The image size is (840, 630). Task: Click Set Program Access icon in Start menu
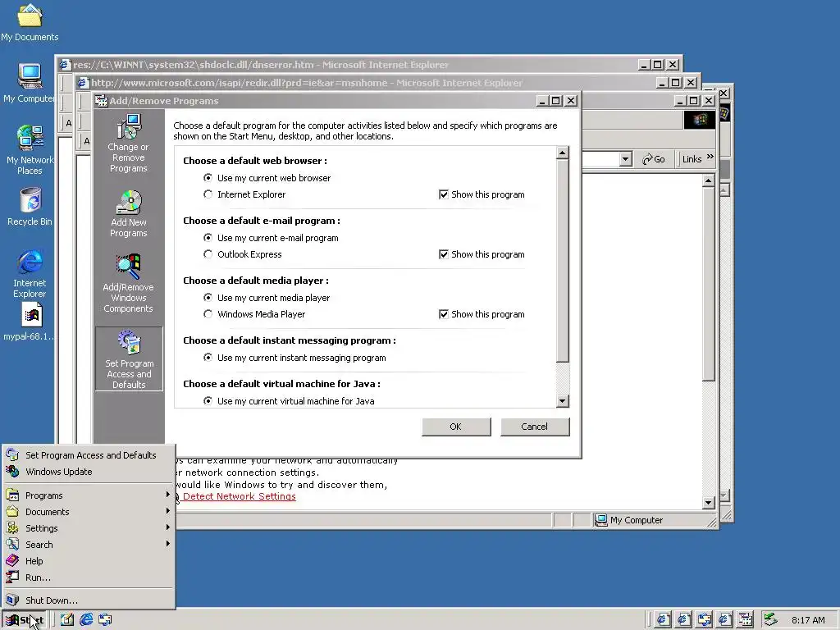click(x=12, y=454)
